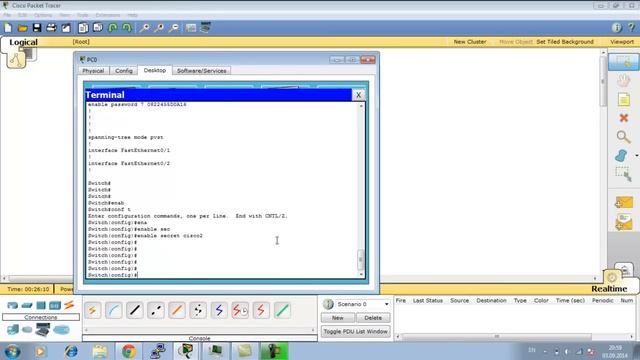Click the Paste icon in main toolbar
640x360 pixels.
coord(98,28)
